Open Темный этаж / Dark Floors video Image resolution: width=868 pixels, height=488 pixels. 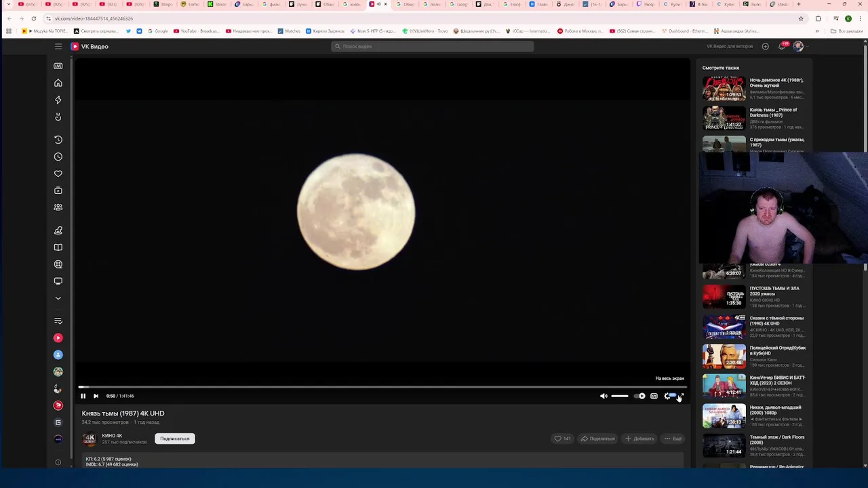pyautogui.click(x=754, y=446)
